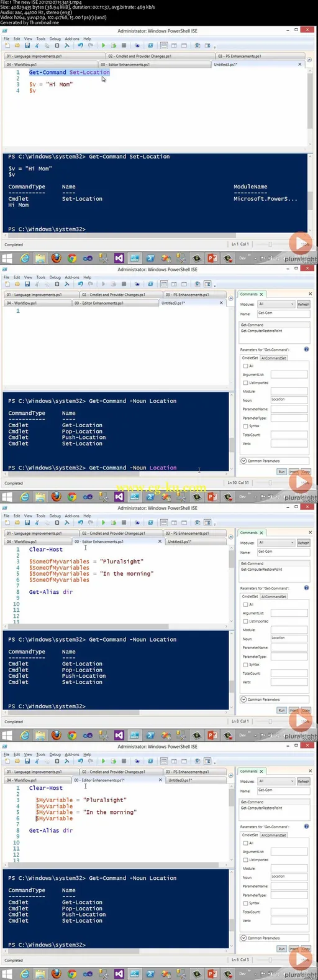
Task: Tick ListImported checkbox in third frame Commands pane
Action: point(245,621)
